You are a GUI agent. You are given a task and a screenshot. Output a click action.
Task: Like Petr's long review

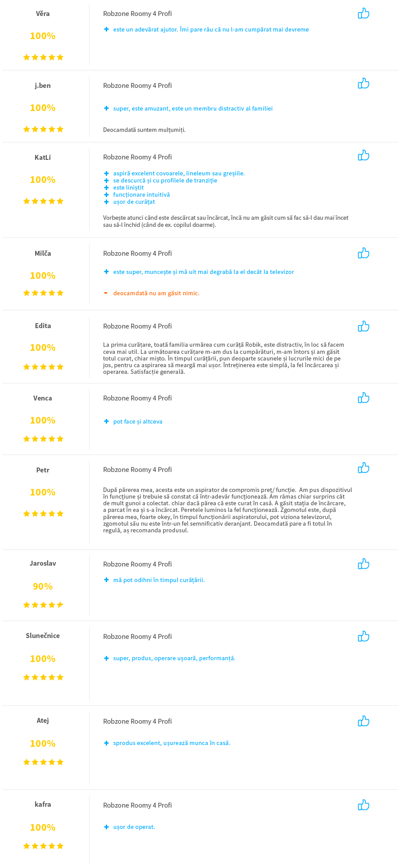click(x=364, y=468)
